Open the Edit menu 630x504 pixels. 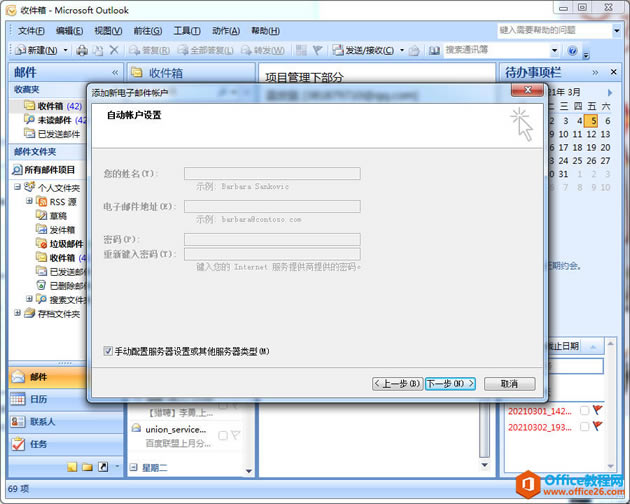tap(70, 31)
